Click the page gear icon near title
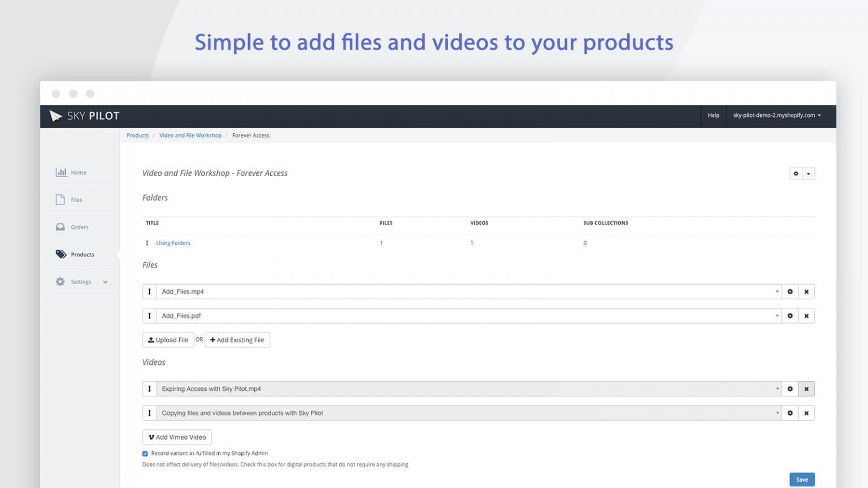868x488 pixels. point(796,173)
